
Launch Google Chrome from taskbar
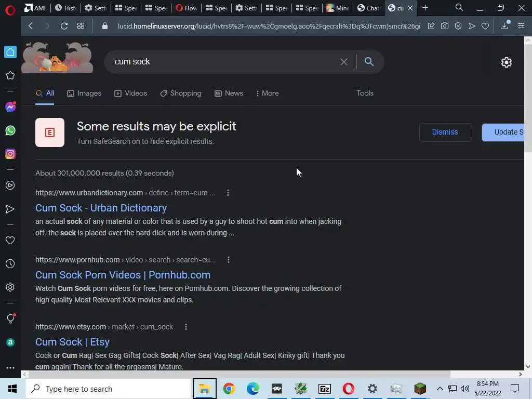click(229, 389)
